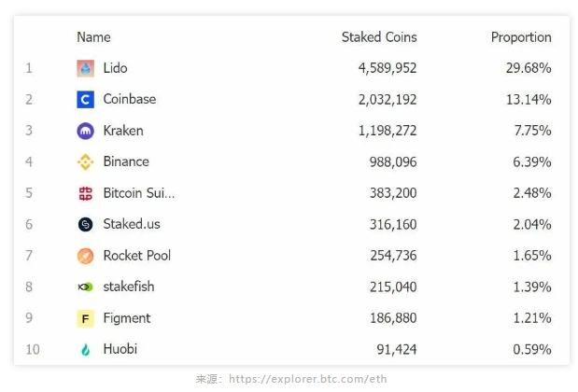Click the explorer.btc.com/eth source URL
Image resolution: width=578 pixels, height=392 pixels.
pos(307,379)
